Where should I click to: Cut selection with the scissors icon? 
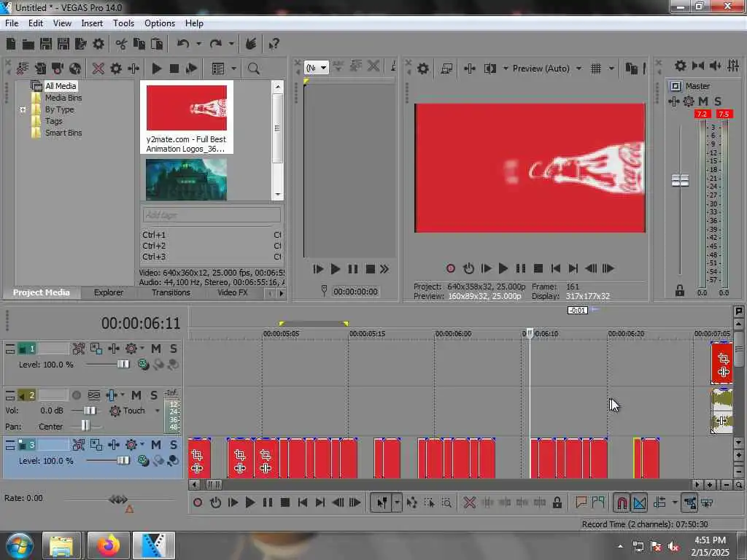[x=121, y=44]
